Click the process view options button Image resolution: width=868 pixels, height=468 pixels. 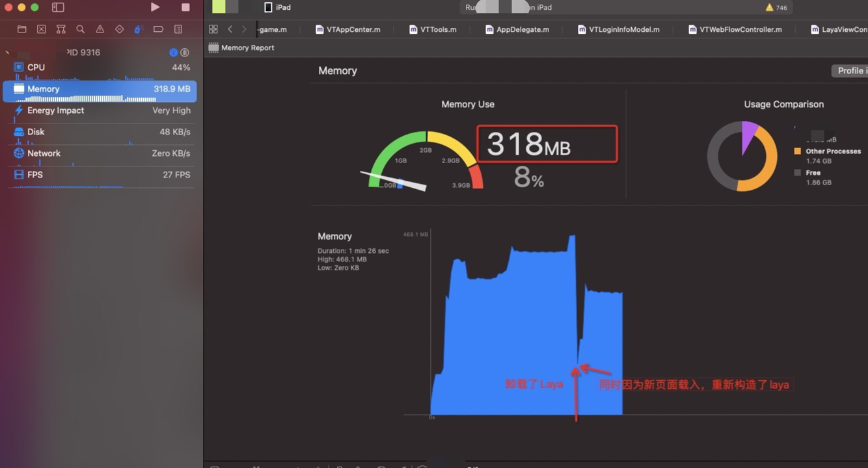coord(185,53)
